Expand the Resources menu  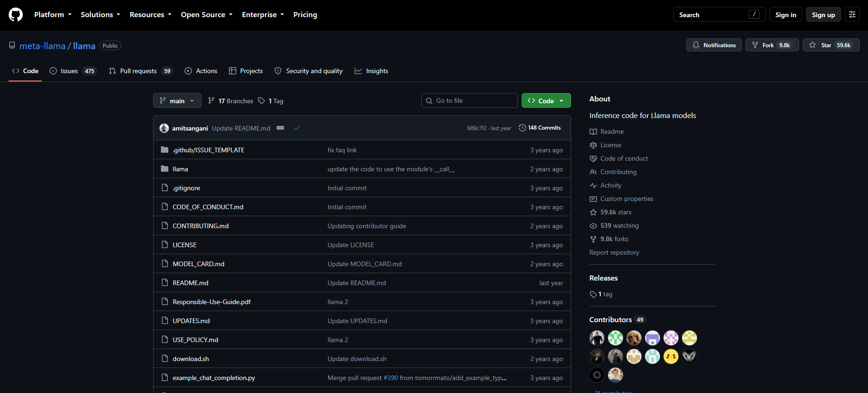(150, 15)
